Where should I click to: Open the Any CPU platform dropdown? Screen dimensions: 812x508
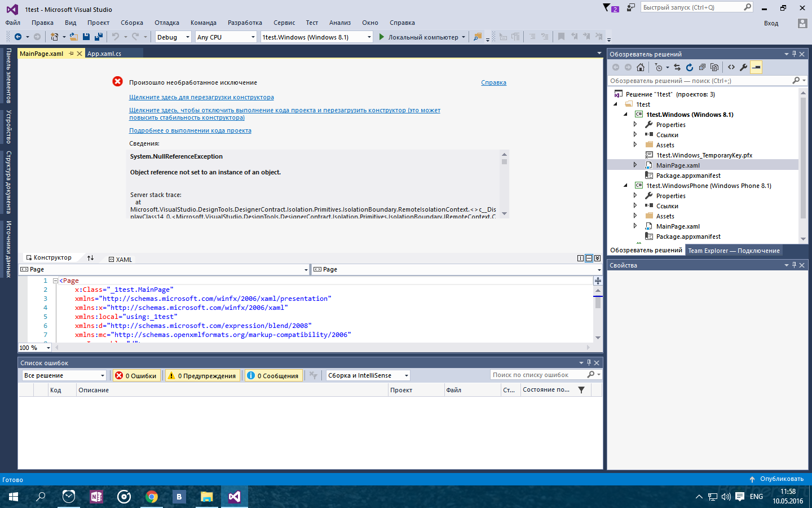click(x=226, y=37)
